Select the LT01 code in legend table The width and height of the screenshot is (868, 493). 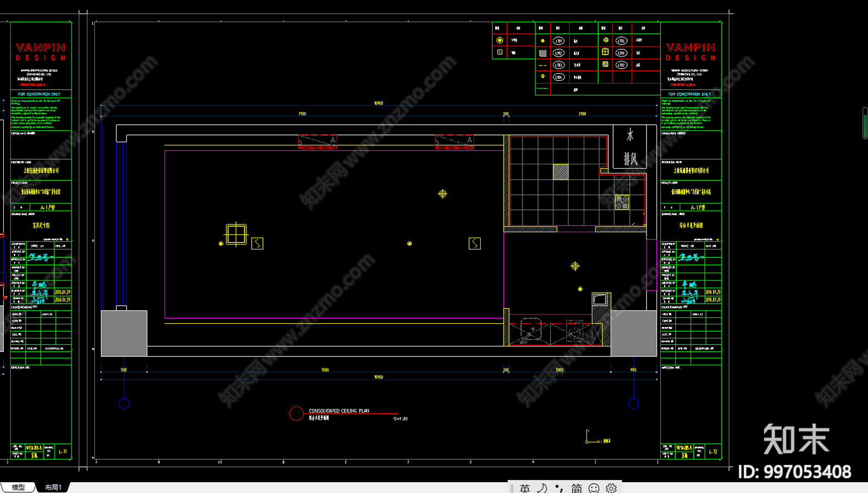click(x=559, y=41)
